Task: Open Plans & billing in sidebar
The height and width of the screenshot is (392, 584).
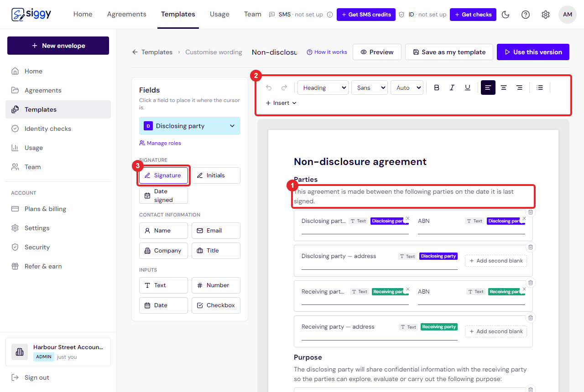Action: [x=58, y=209]
